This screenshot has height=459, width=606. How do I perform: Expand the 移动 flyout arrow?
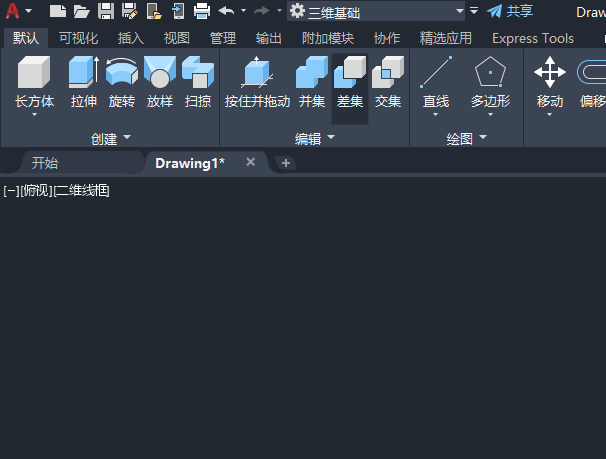549,114
